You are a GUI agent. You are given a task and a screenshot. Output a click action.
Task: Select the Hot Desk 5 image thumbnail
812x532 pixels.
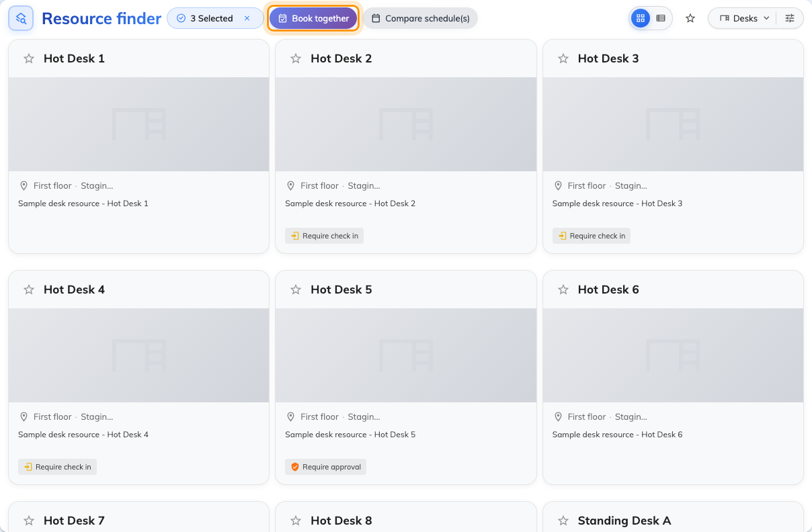[x=406, y=355]
